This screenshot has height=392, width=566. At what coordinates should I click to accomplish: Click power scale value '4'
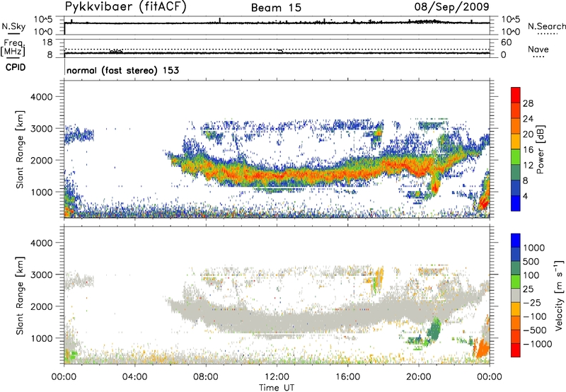click(526, 196)
